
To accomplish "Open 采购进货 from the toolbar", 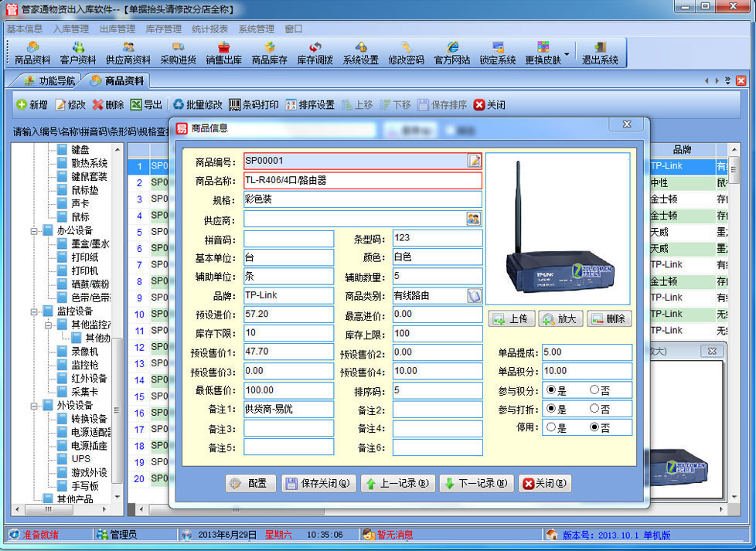I will pyautogui.click(x=178, y=53).
